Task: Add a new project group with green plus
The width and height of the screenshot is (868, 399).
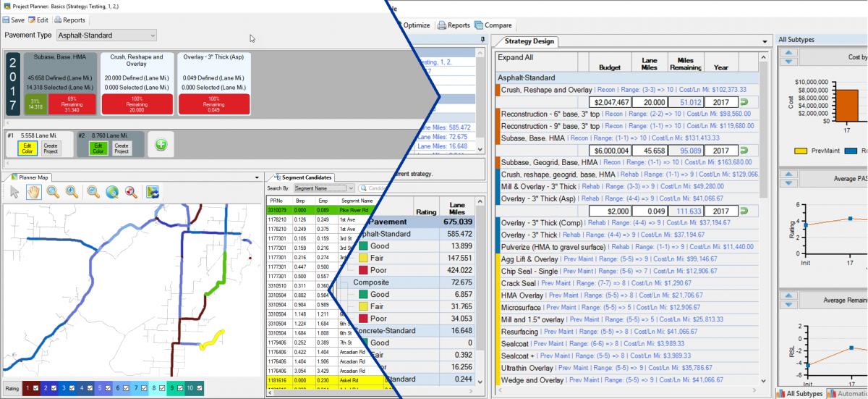Action: (160, 145)
